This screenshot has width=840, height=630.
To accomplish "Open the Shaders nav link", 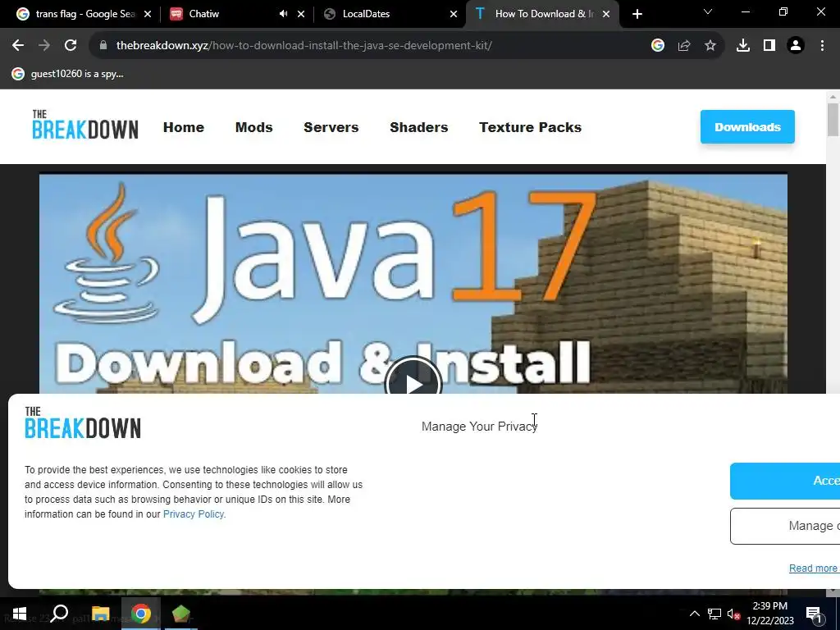I will click(x=419, y=127).
